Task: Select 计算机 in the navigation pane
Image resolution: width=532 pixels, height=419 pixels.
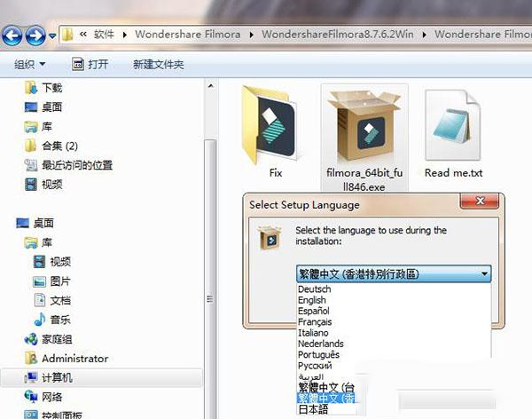Action: [x=59, y=378]
